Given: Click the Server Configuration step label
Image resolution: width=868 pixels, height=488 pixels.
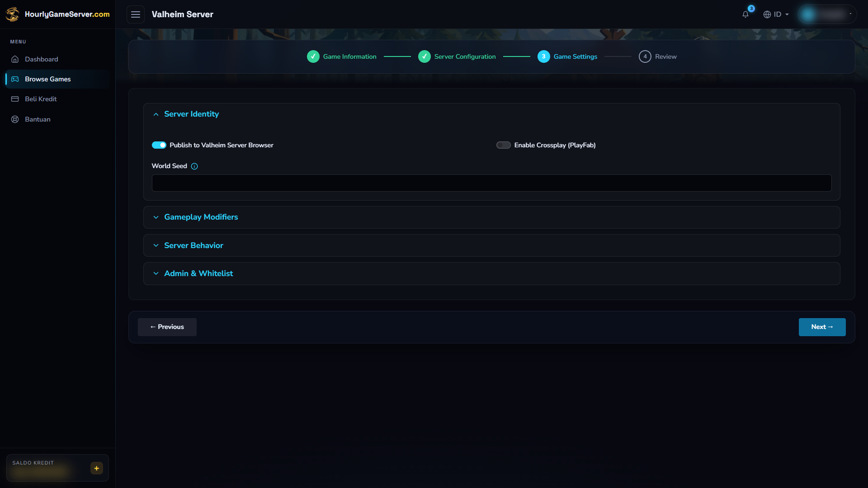Looking at the screenshot, I should click(x=465, y=56).
